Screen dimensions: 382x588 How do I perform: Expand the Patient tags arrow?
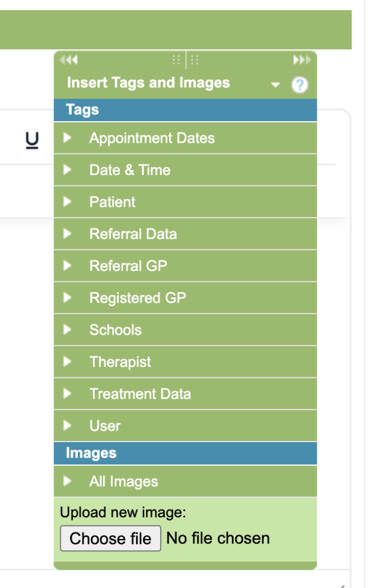tap(68, 202)
